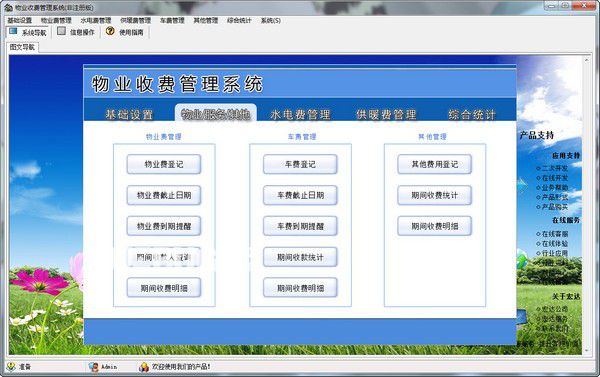This screenshot has height=377, width=600.
Task: Switch to the 水电费管理 navigation tab
Action: point(300,114)
